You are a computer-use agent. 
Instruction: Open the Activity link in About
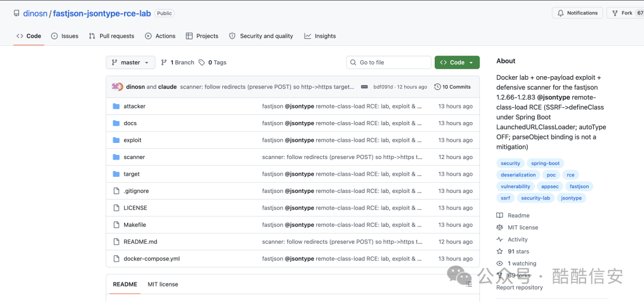pos(518,239)
